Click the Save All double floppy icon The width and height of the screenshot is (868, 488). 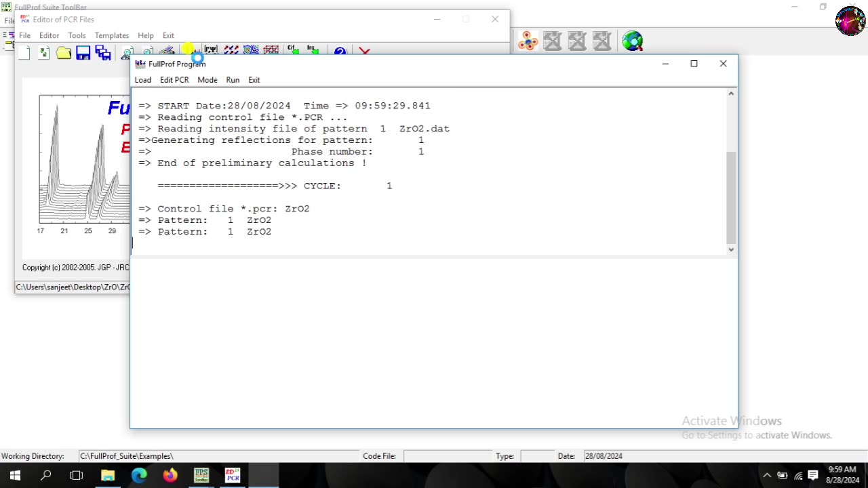(103, 52)
